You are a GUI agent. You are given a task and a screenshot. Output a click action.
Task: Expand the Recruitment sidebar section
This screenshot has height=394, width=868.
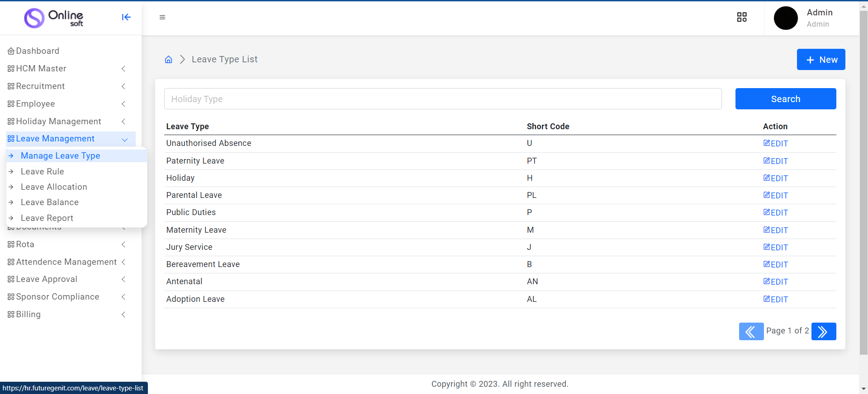tap(40, 86)
